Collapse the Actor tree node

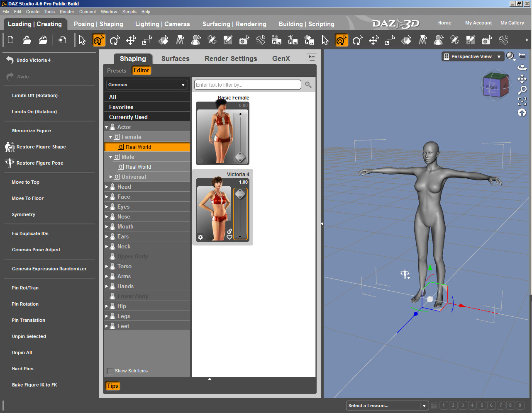pyautogui.click(x=107, y=127)
